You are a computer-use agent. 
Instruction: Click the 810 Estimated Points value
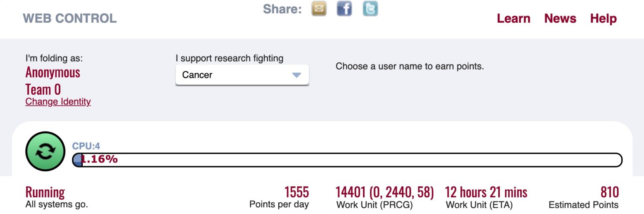coord(609,192)
